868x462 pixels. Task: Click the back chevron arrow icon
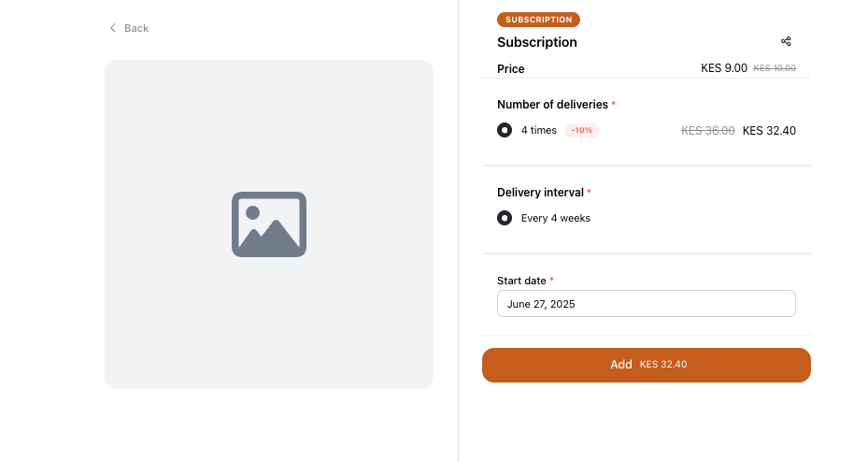pos(113,28)
